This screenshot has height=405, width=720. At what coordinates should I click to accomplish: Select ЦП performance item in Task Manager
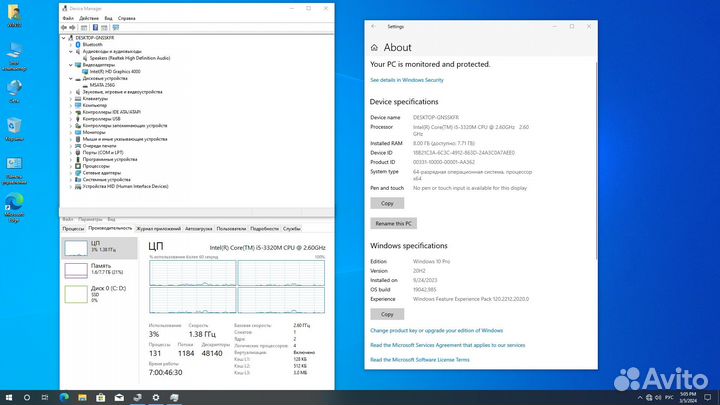pyautogui.click(x=99, y=248)
